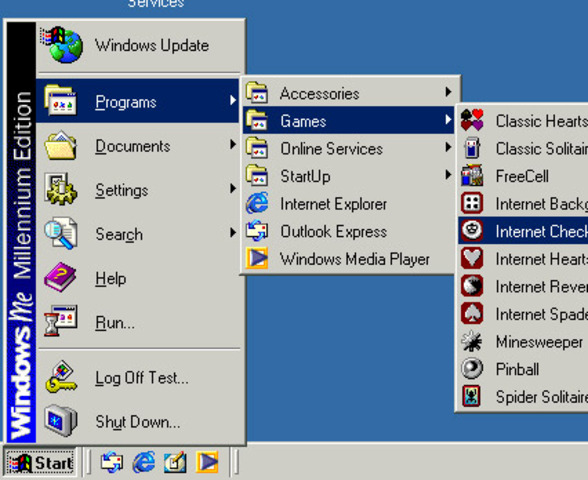This screenshot has width=588, height=480.
Task: Select the Help menu entry
Action: [138, 278]
